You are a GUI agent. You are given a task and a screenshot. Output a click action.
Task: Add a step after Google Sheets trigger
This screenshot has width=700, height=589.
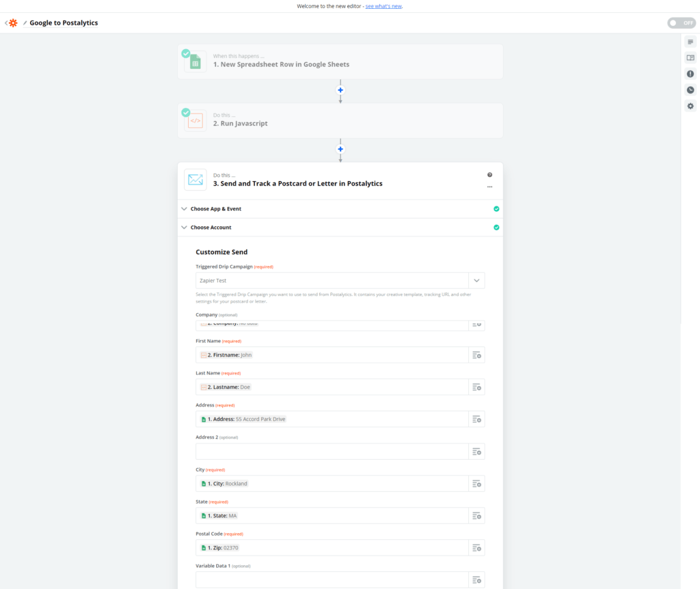click(x=340, y=90)
